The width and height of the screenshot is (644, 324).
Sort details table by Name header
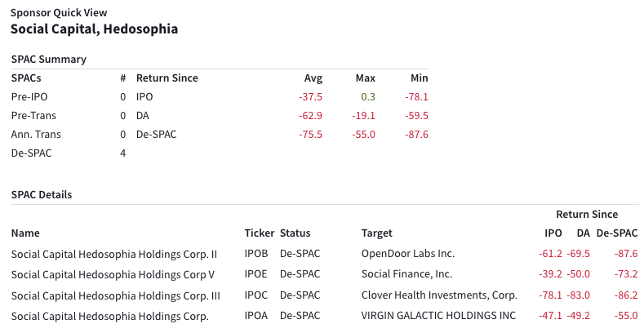pos(25,233)
